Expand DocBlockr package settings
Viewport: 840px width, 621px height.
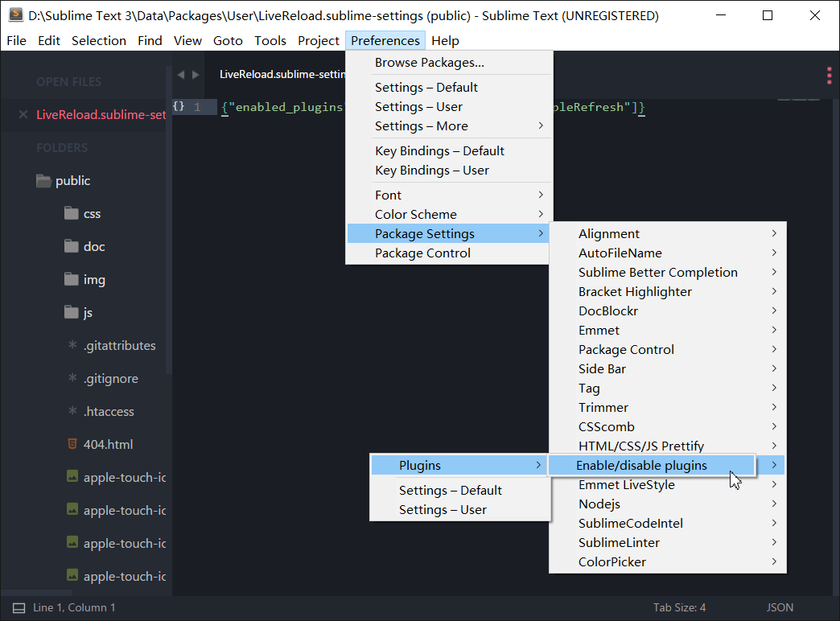coord(668,310)
